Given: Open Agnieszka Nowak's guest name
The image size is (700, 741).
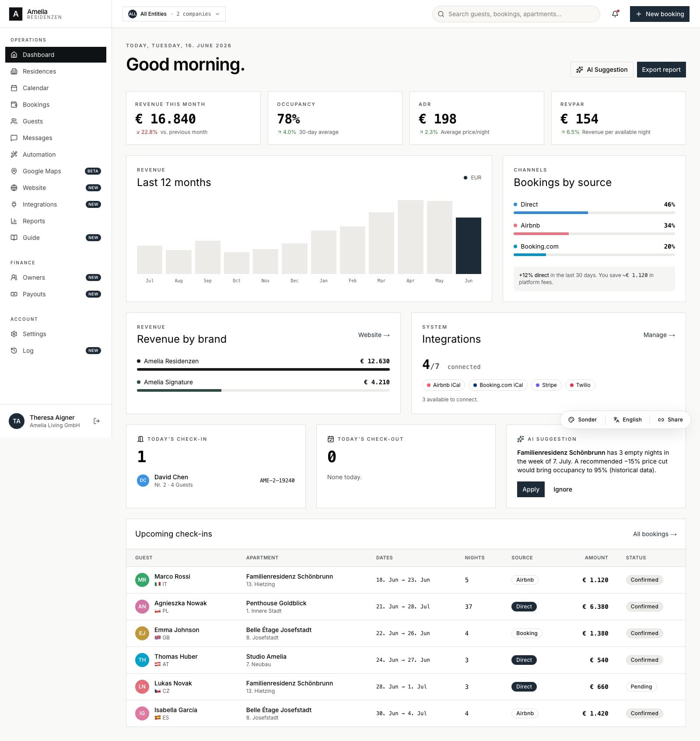Looking at the screenshot, I should (x=180, y=603).
